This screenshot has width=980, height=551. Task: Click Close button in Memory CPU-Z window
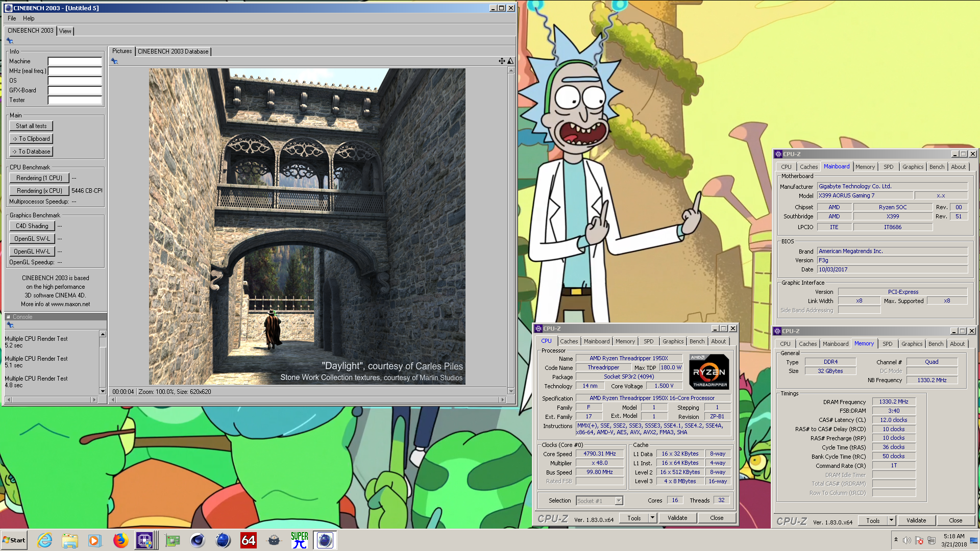click(955, 521)
